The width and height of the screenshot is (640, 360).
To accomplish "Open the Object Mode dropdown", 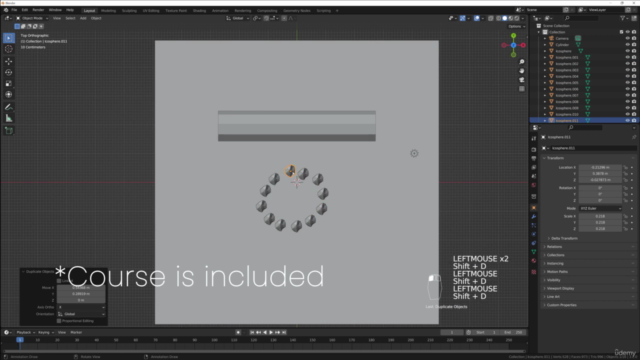I will pyautogui.click(x=32, y=18).
